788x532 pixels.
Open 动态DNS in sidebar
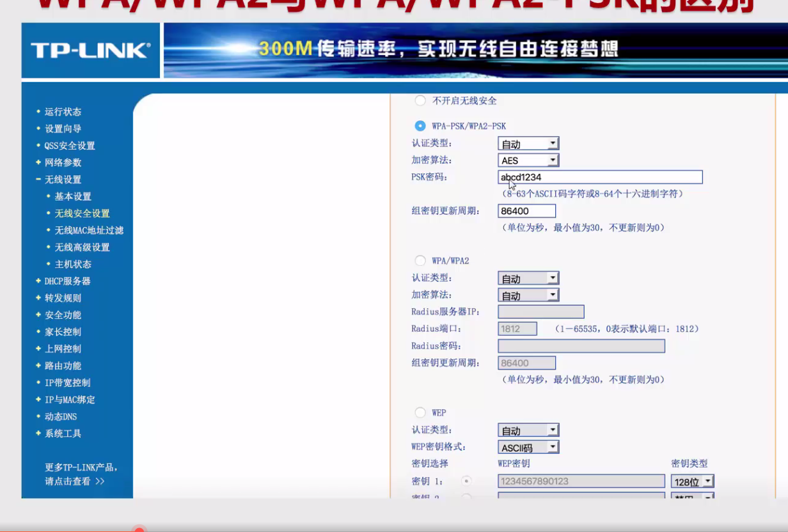(x=60, y=416)
